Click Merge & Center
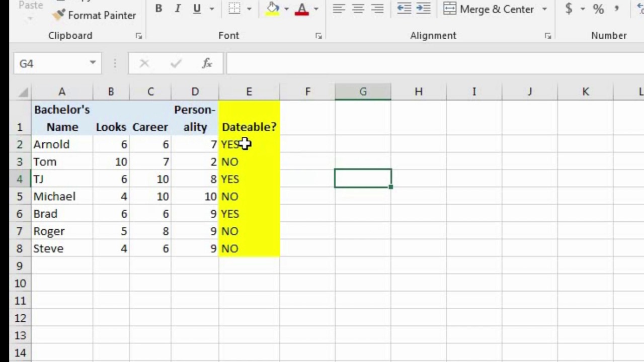The image size is (644, 362). point(488,9)
